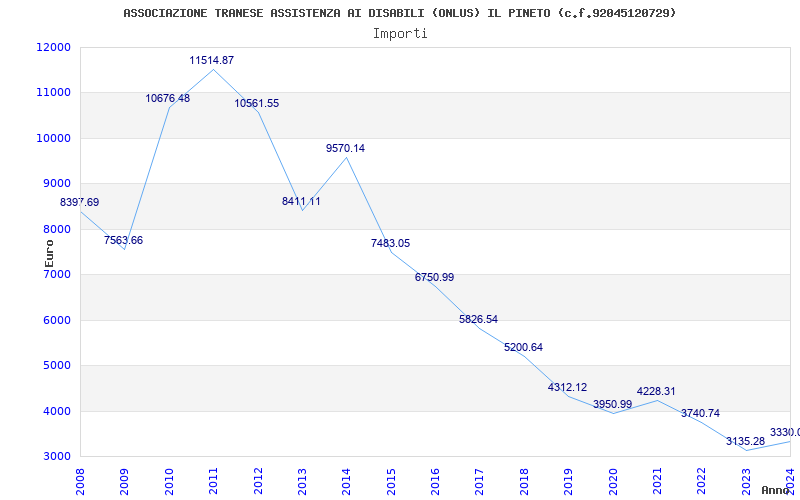The image size is (800, 500).
Task: Click y-axis tick 9000
Action: click(57, 184)
